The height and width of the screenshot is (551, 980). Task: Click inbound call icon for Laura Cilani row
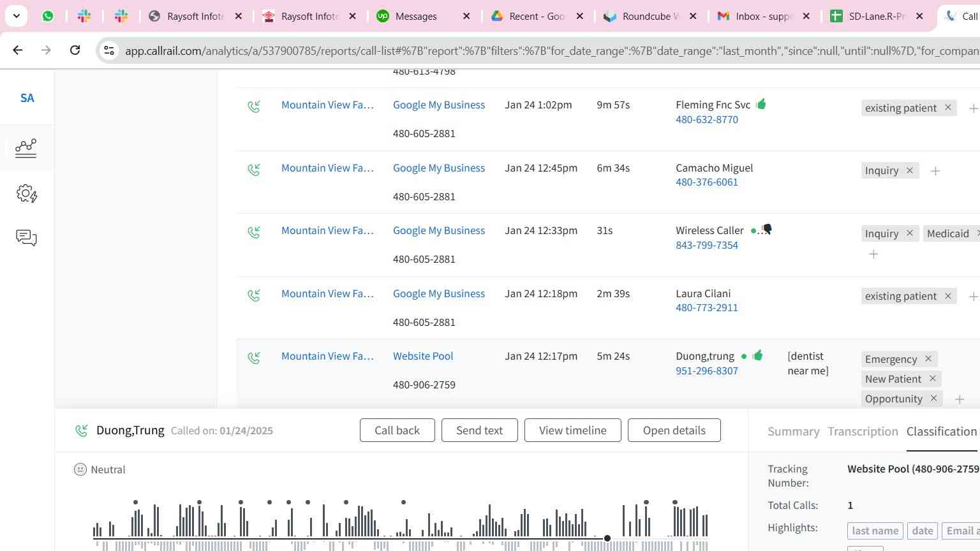[x=254, y=295]
